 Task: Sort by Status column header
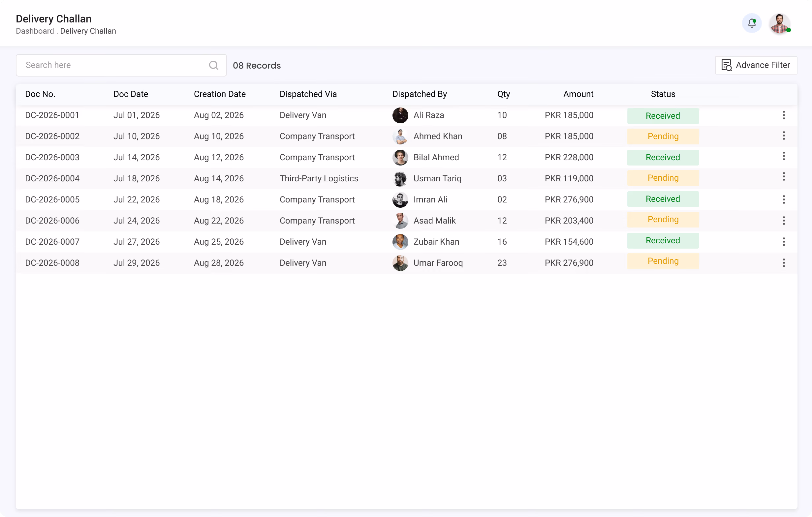click(663, 94)
